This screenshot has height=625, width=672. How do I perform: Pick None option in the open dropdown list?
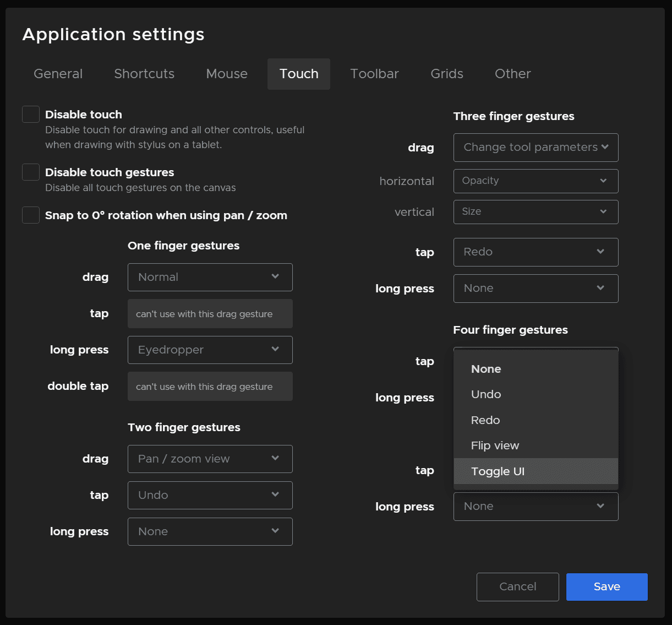tap(486, 369)
